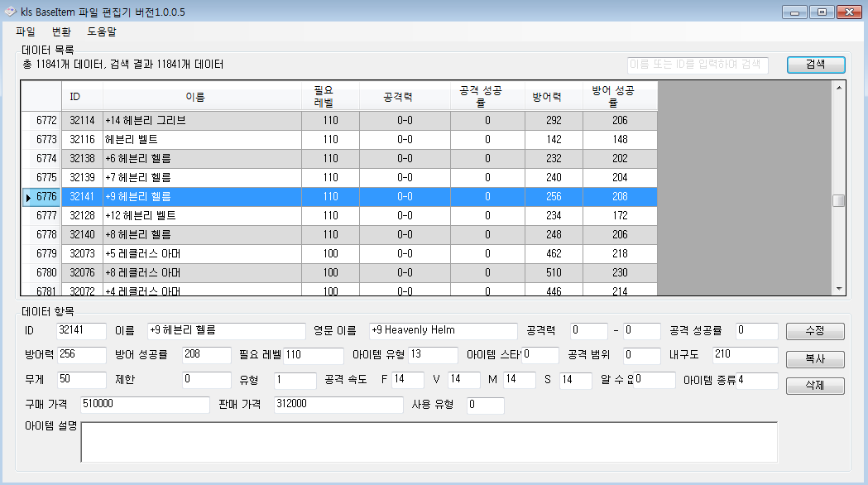Click the 검색 search button
The width and height of the screenshot is (868, 485).
pos(816,65)
